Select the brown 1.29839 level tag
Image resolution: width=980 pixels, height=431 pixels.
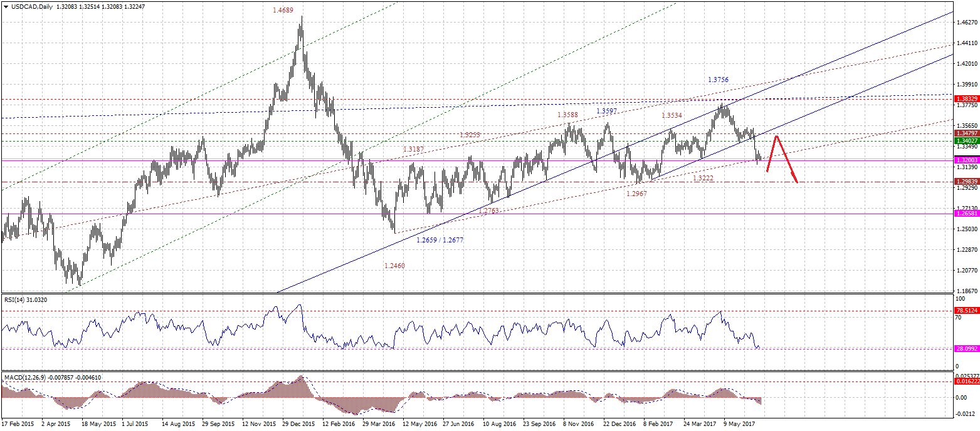tap(966, 181)
